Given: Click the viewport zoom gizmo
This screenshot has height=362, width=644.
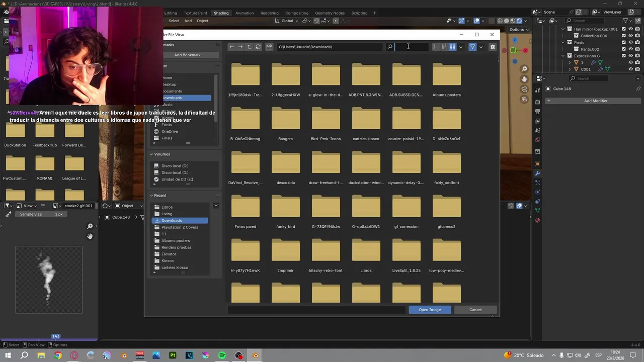Looking at the screenshot, I should click(x=524, y=69).
